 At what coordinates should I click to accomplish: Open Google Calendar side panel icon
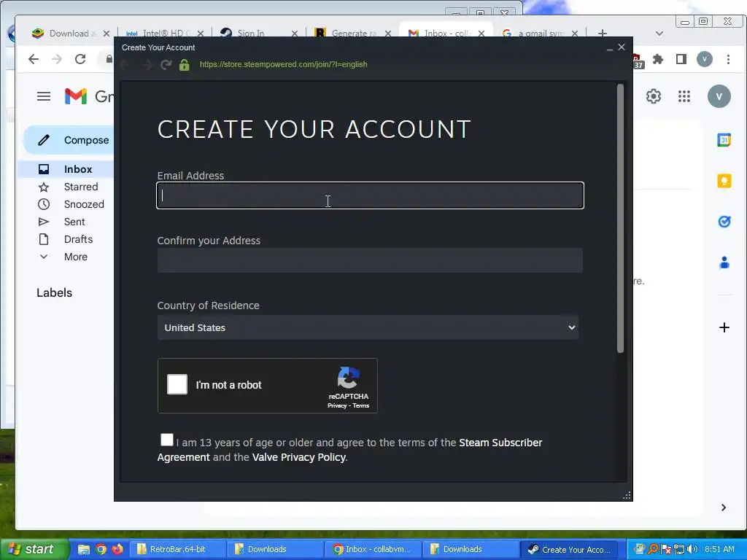click(x=724, y=140)
